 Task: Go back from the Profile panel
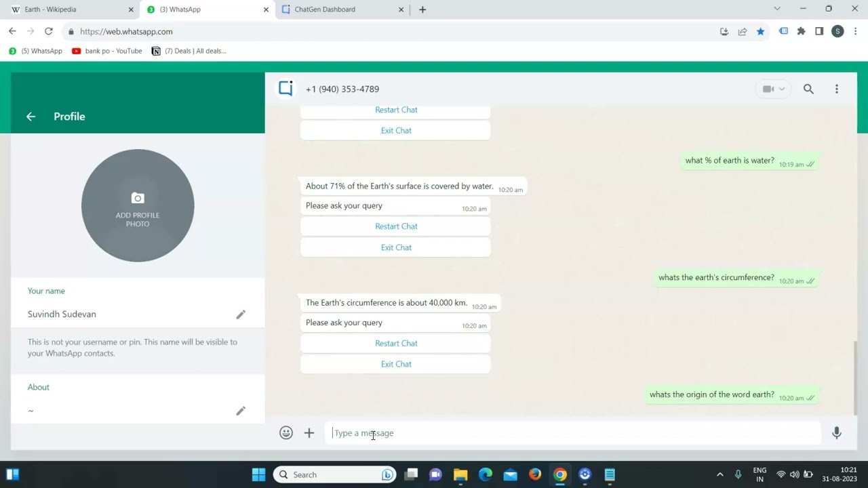pyautogui.click(x=31, y=117)
